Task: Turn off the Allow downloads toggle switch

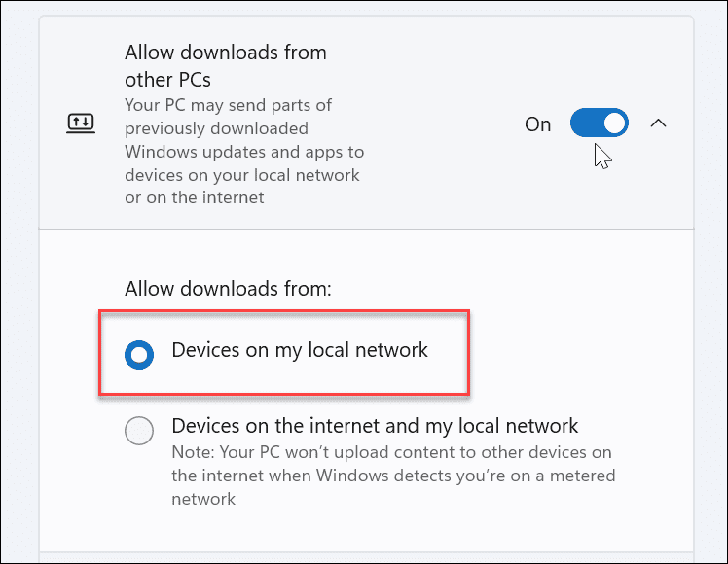Action: [x=599, y=123]
